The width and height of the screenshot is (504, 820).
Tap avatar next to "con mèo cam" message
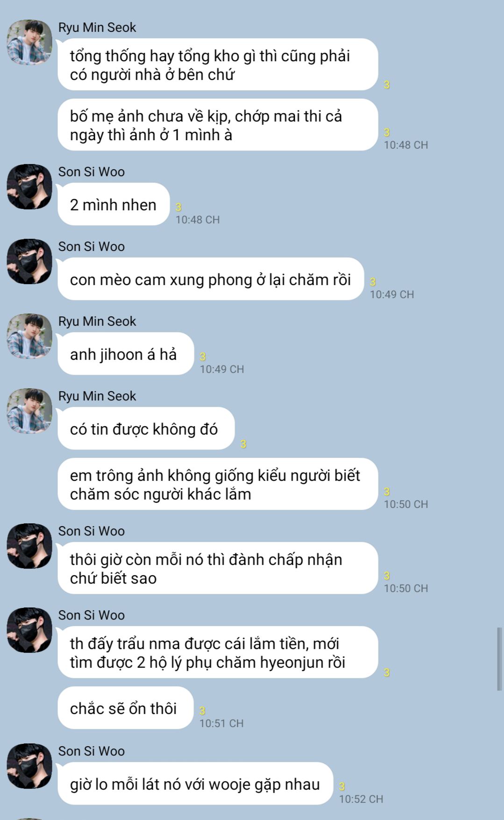pyautogui.click(x=29, y=261)
